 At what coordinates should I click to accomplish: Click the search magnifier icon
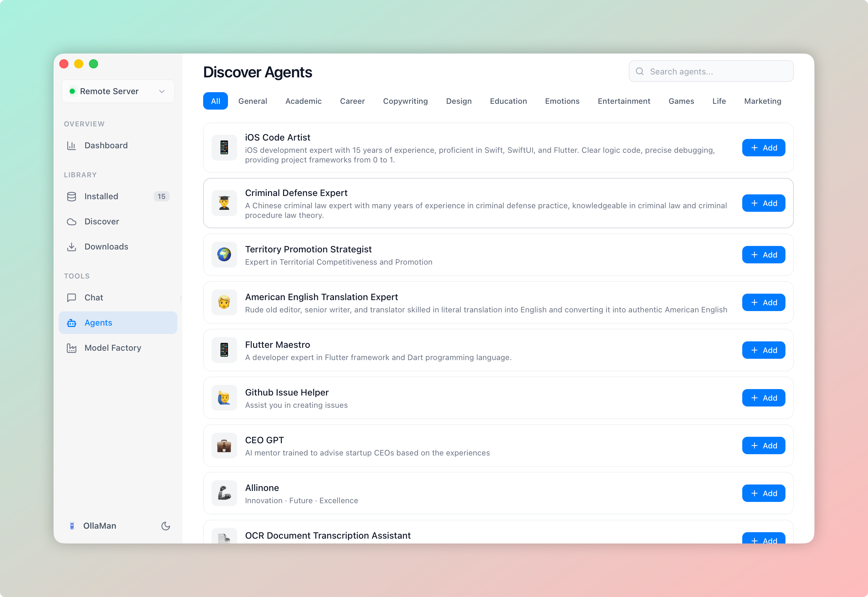[x=640, y=72]
